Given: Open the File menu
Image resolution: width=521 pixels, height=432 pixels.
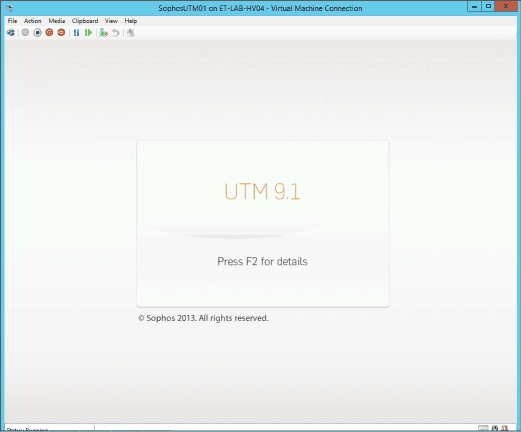Looking at the screenshot, I should [12, 21].
